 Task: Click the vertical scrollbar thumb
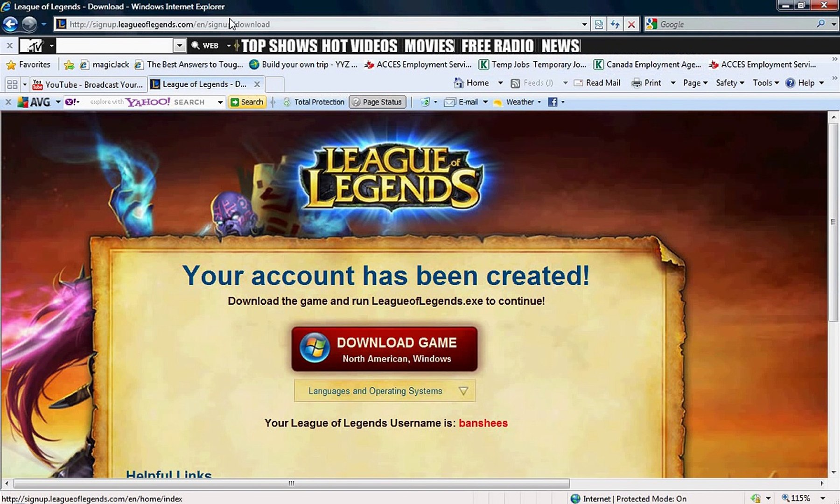tap(833, 222)
